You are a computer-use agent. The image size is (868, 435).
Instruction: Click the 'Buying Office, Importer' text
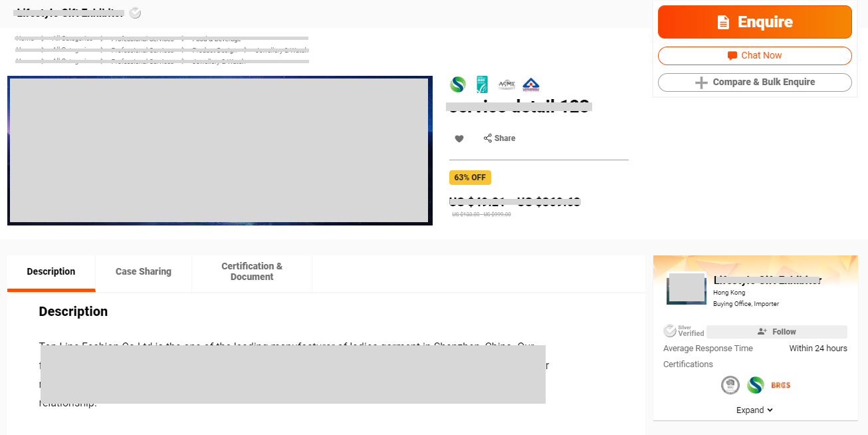(x=746, y=304)
